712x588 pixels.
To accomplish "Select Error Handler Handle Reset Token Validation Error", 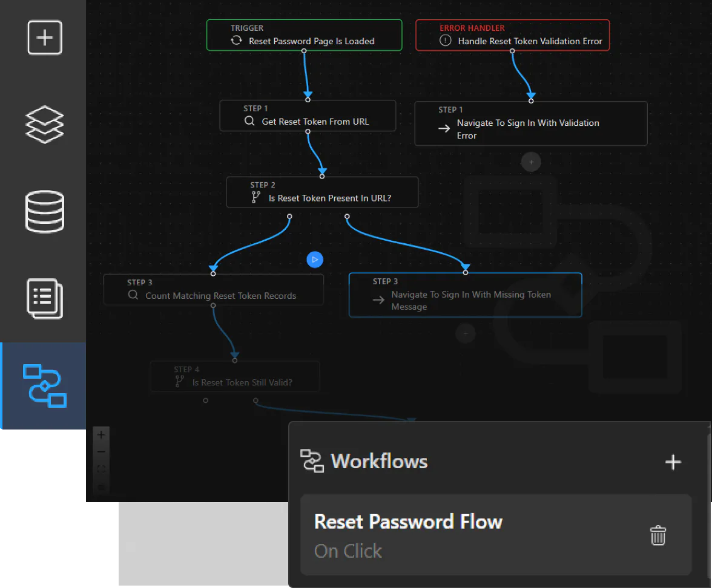I will pyautogui.click(x=513, y=35).
